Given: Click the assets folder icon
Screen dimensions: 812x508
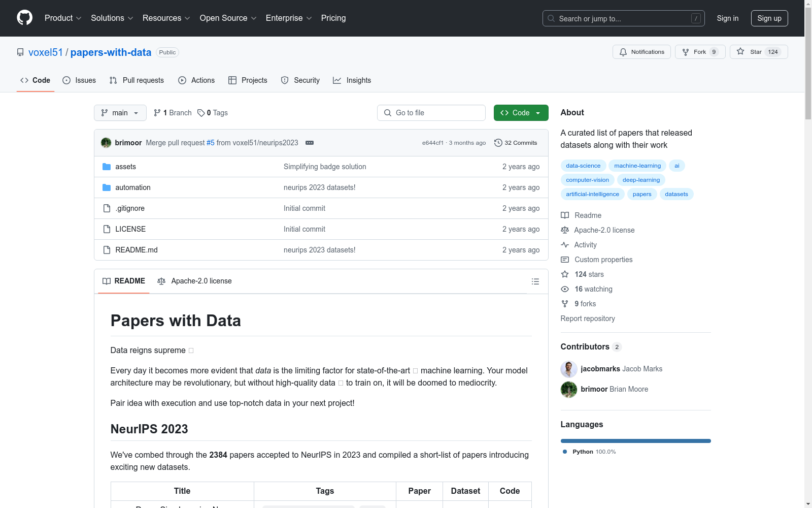Looking at the screenshot, I should coord(107,167).
